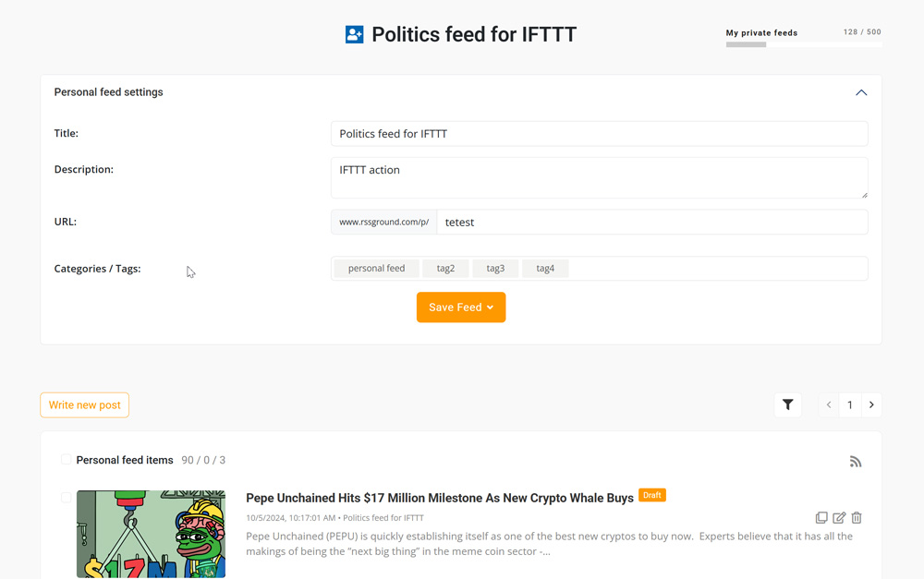The height and width of the screenshot is (579, 924).
Task: Click the Pepe Unchained post thumbnail
Action: (x=151, y=534)
